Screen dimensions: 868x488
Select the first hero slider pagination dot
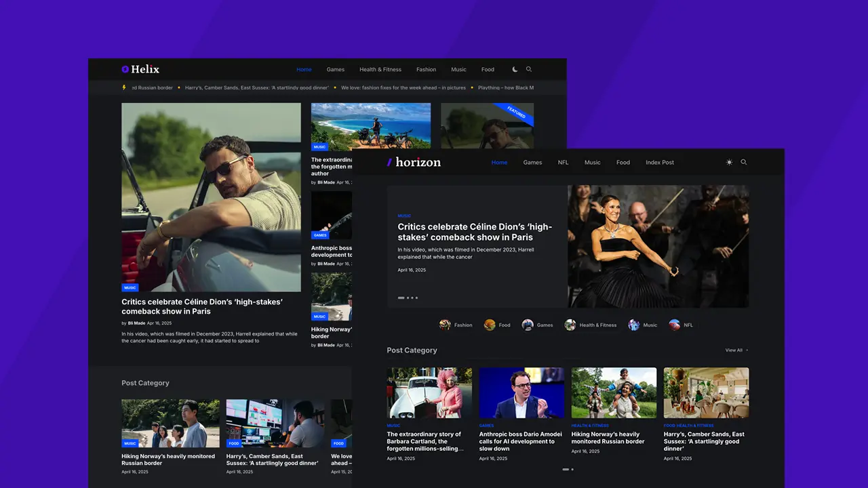point(401,298)
